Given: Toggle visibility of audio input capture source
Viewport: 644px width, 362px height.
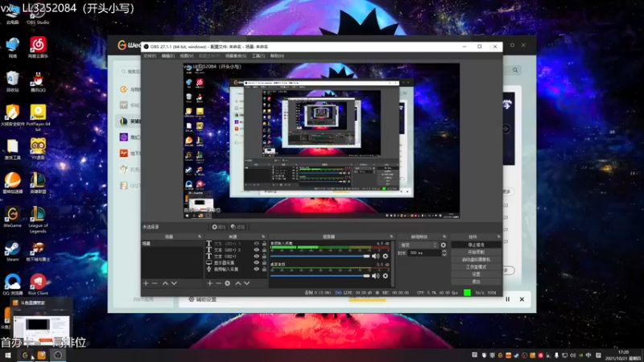Looking at the screenshot, I should coord(256,269).
